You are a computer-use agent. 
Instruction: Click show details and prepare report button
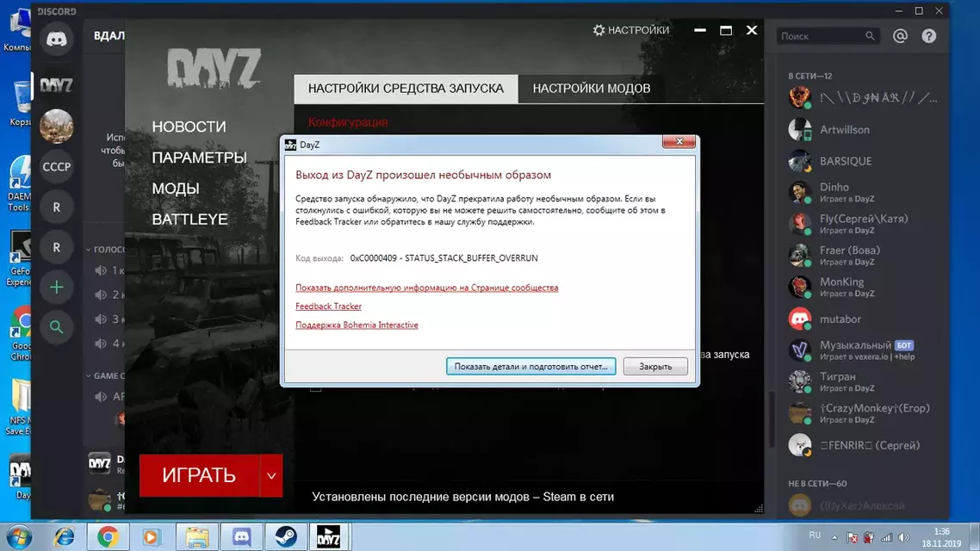tap(530, 367)
